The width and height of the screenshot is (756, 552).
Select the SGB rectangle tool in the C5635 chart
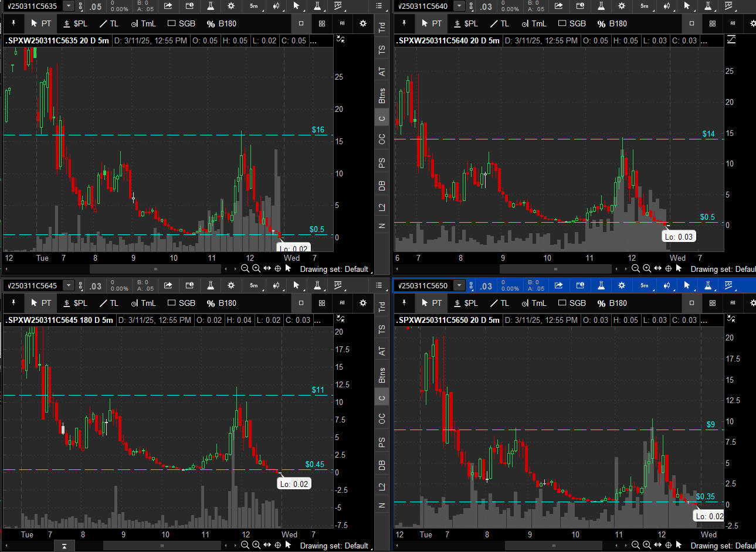(x=181, y=23)
